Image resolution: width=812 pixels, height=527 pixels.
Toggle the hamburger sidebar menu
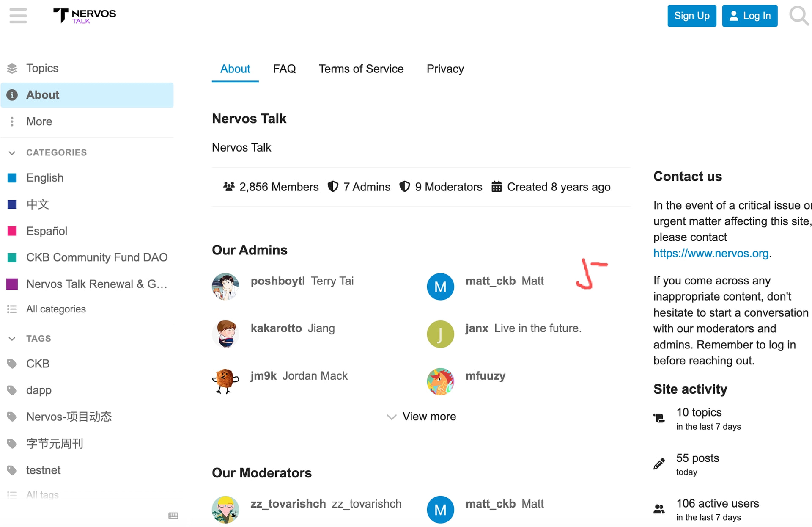click(18, 16)
